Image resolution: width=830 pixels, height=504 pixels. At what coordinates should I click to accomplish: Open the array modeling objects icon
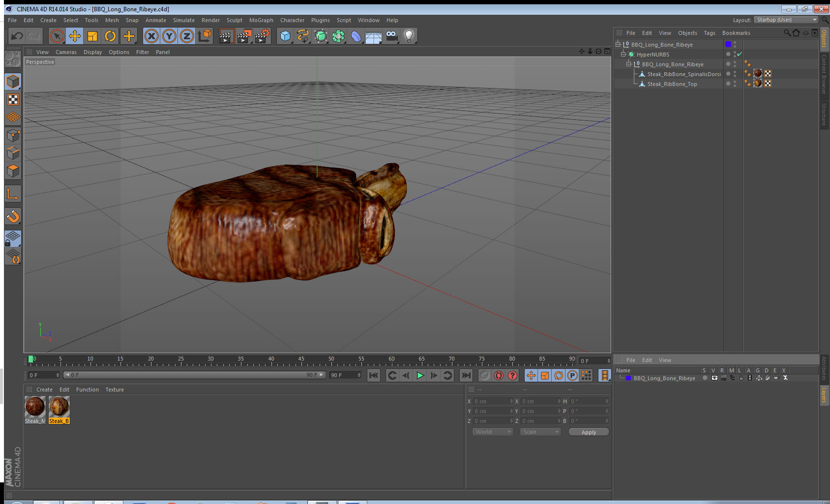[338, 36]
